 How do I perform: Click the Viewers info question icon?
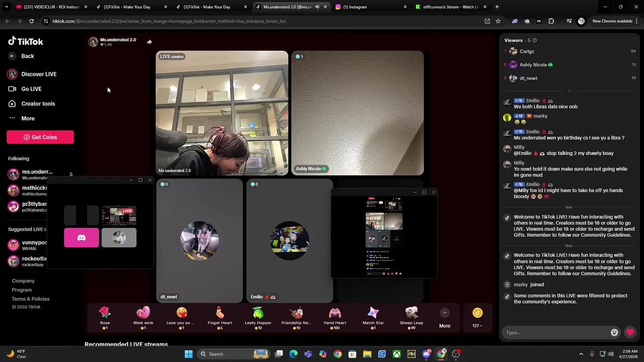534,40
